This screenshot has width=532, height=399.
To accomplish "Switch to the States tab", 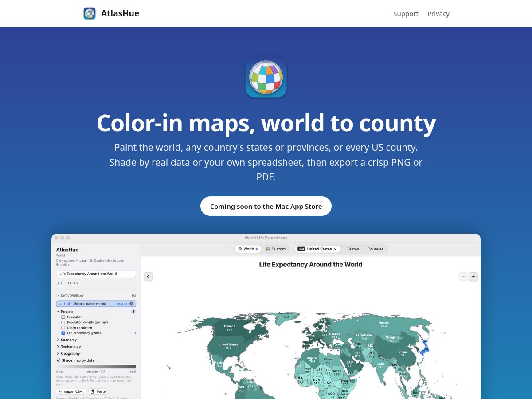I will click(x=353, y=249).
